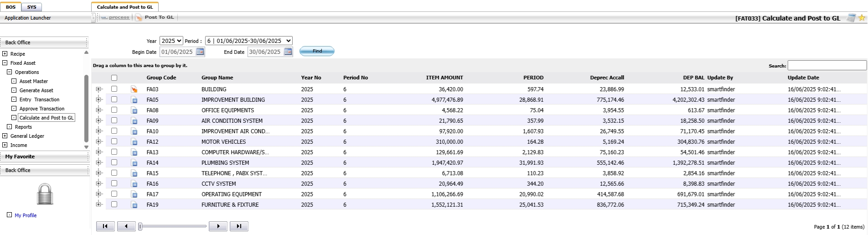Go to the last page of the grid
868x235 pixels.
point(239,226)
